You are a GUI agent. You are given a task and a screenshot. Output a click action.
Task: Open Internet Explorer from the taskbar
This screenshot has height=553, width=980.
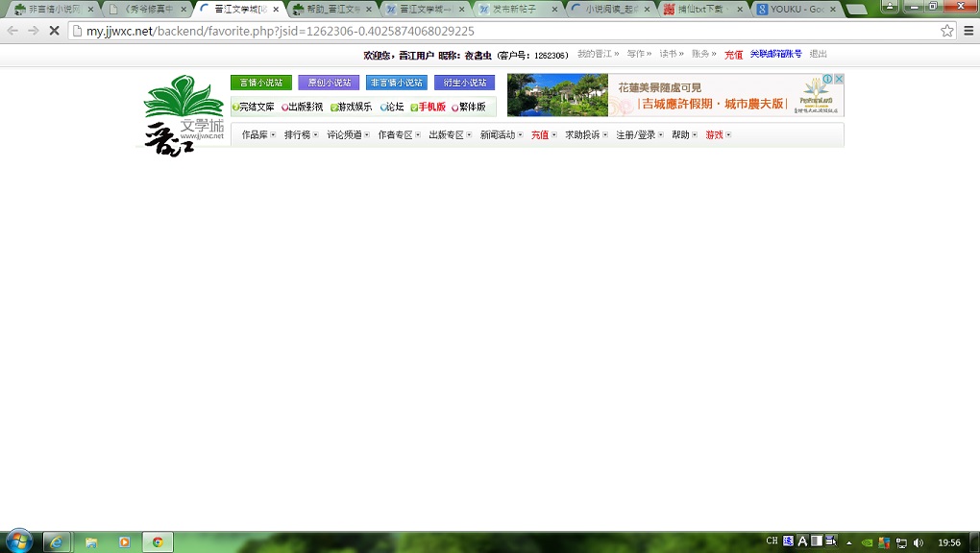(57, 542)
